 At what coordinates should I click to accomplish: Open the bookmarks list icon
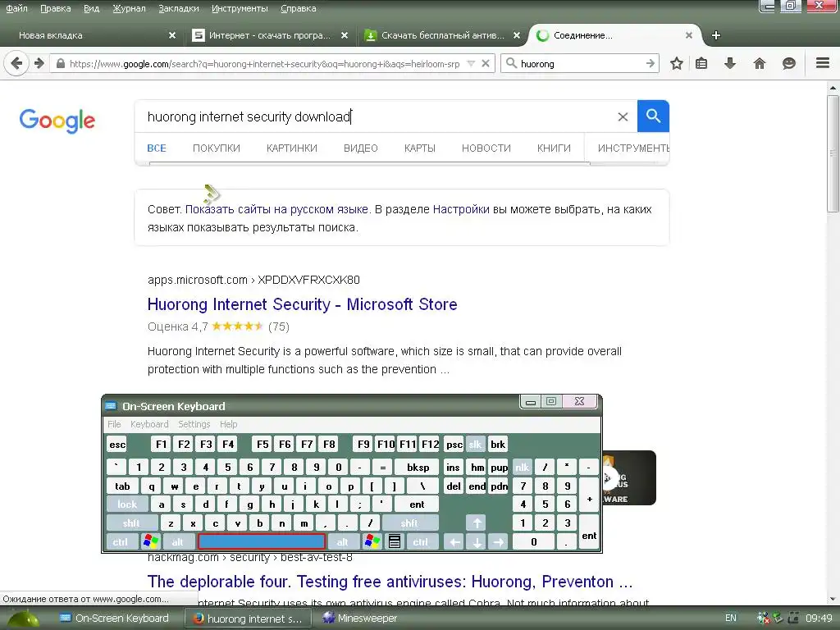pos(701,63)
